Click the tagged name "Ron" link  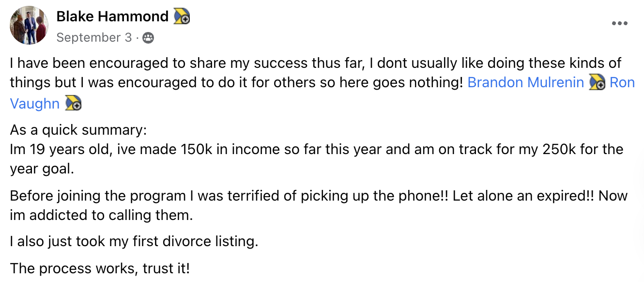622,82
